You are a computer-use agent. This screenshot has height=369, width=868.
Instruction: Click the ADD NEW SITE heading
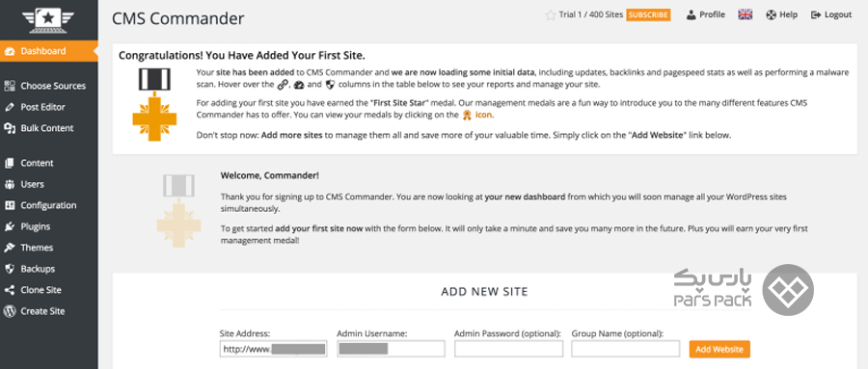pyautogui.click(x=484, y=291)
